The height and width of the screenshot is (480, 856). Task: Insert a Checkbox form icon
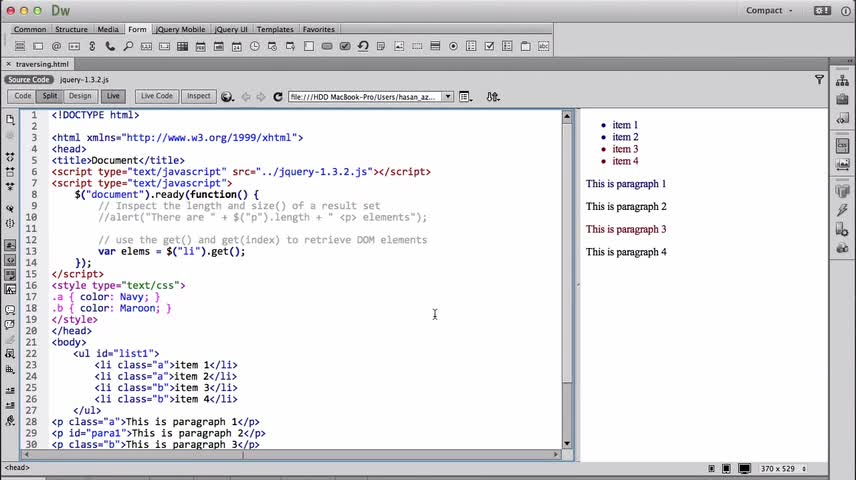[x=489, y=46]
